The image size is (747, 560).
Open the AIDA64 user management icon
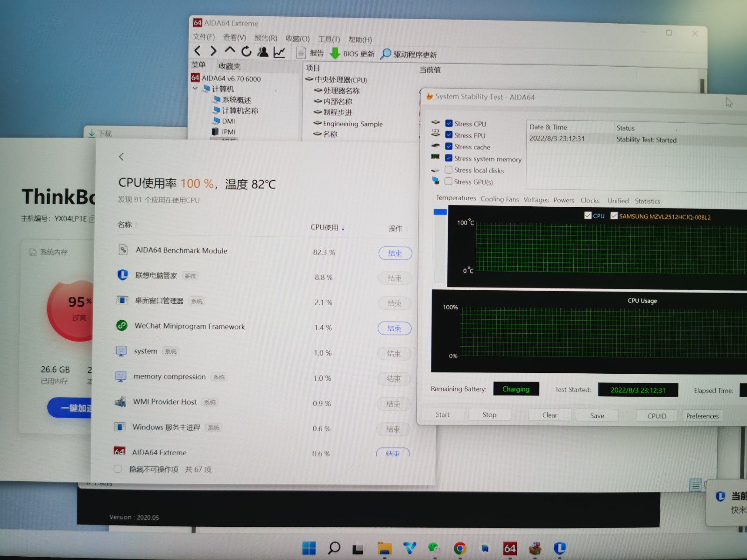(263, 52)
